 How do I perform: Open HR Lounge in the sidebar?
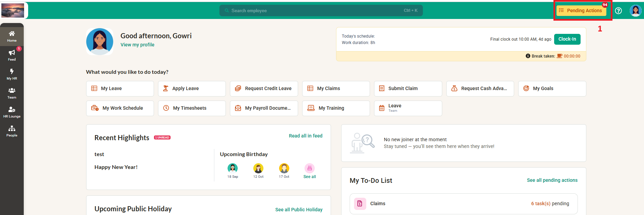(x=12, y=112)
